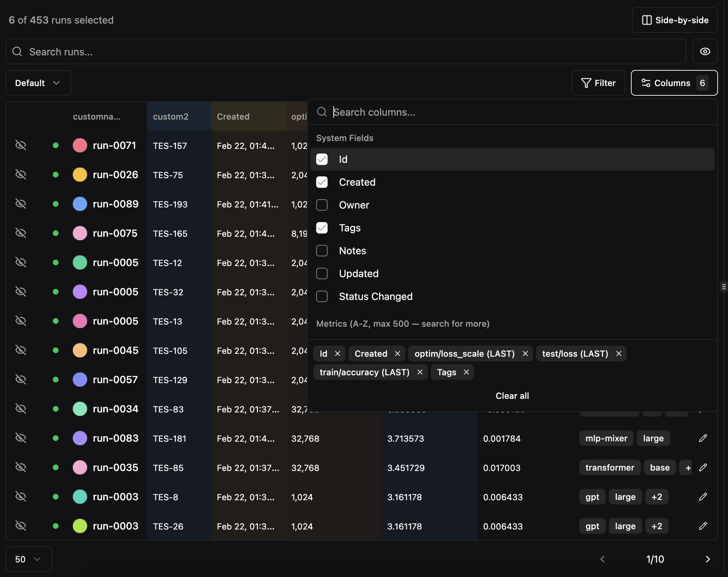Click the magnifier icon in the columns search
The image size is (728, 577).
322,112
